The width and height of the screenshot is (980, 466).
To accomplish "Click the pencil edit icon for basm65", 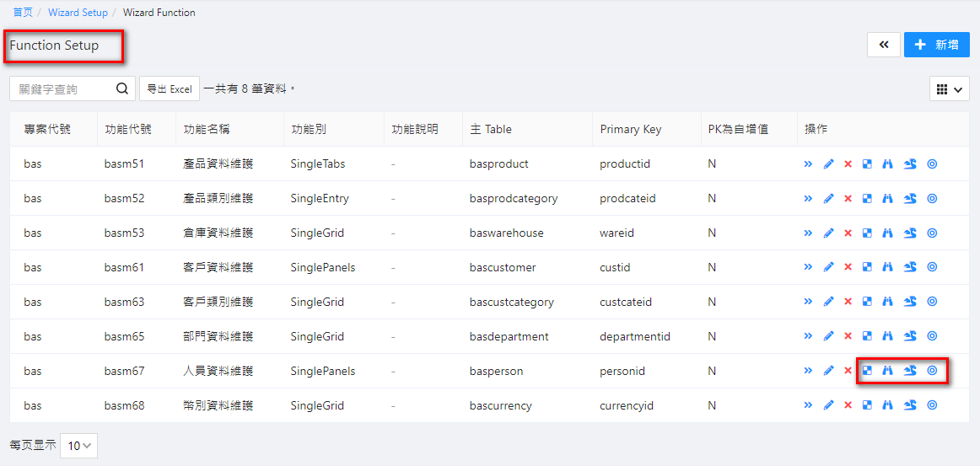I will click(x=828, y=337).
